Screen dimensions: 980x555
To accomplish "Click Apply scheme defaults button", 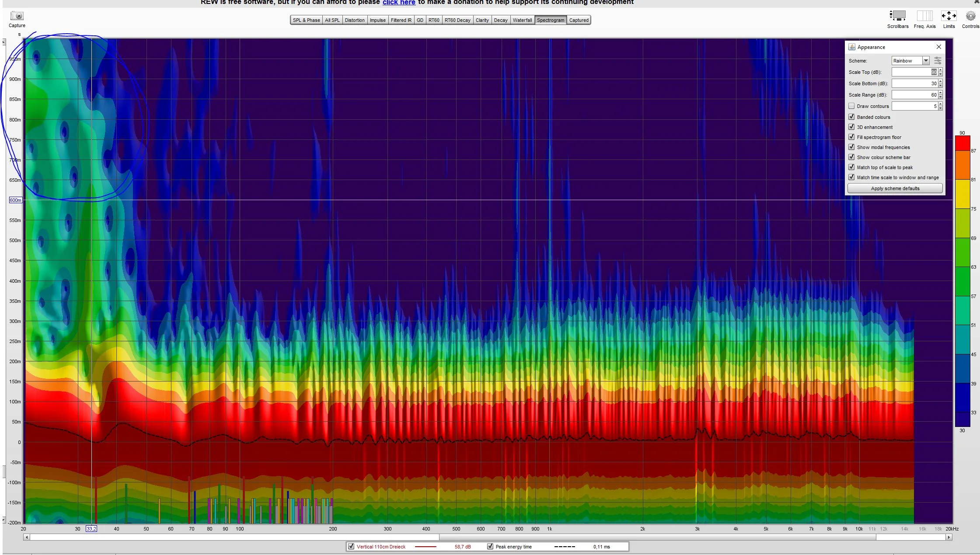I will coord(895,188).
